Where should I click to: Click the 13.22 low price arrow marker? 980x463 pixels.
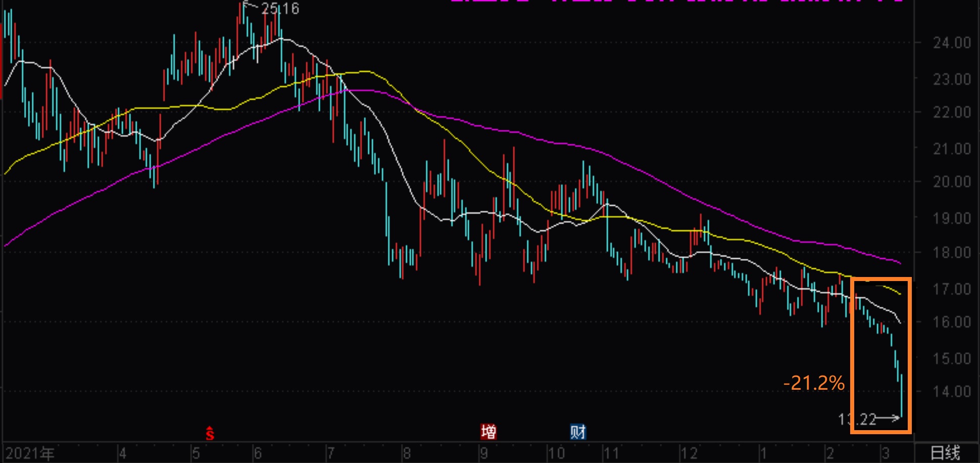point(869,419)
